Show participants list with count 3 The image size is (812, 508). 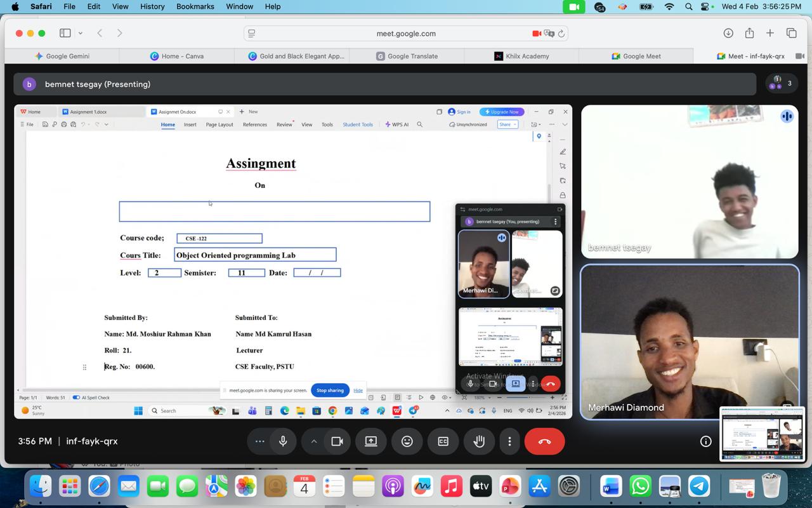[782, 83]
